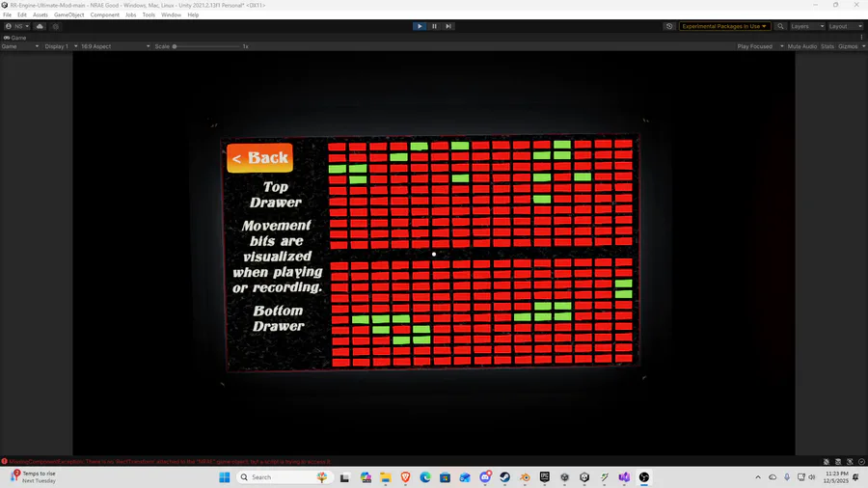The width and height of the screenshot is (868, 488).
Task: Open the Help menu
Action: coord(193,14)
